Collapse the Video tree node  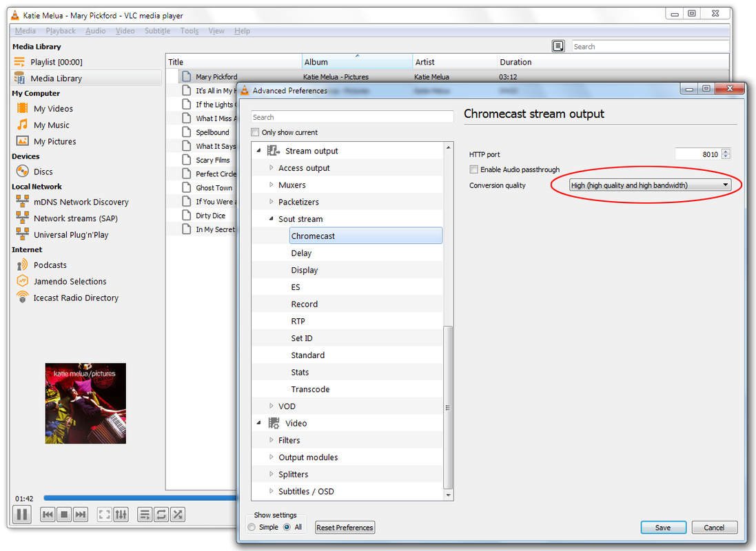click(x=259, y=423)
